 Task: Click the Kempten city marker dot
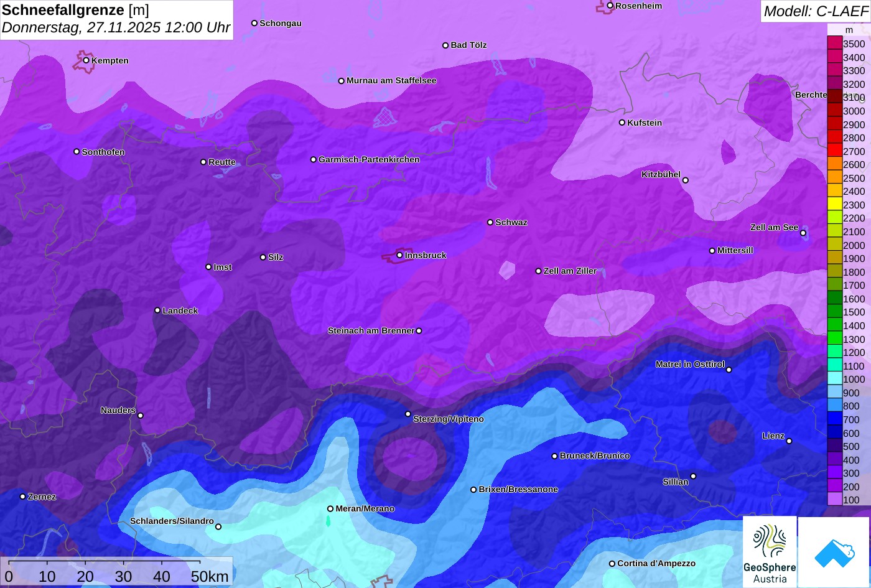coord(86,60)
